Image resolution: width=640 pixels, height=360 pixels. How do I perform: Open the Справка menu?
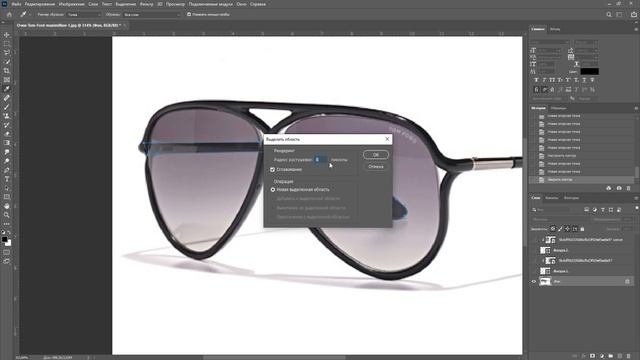click(x=258, y=4)
